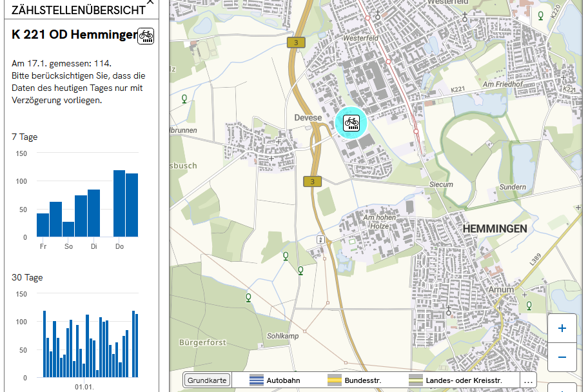Click the Devese place label on the map

pyautogui.click(x=308, y=118)
